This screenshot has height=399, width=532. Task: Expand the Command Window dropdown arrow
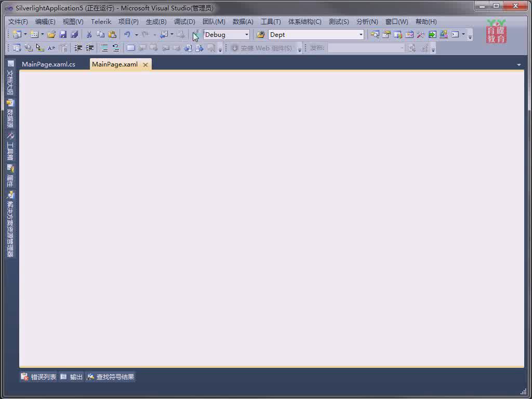(463, 34)
